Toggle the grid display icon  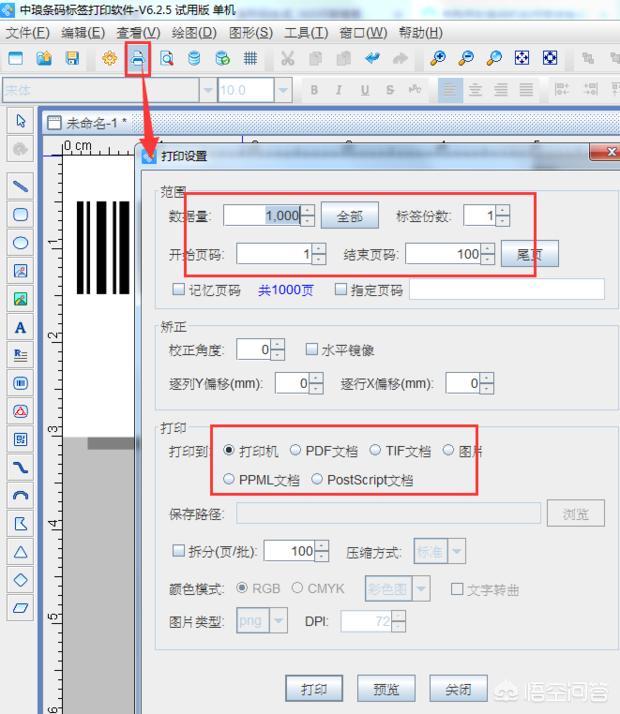[x=250, y=58]
